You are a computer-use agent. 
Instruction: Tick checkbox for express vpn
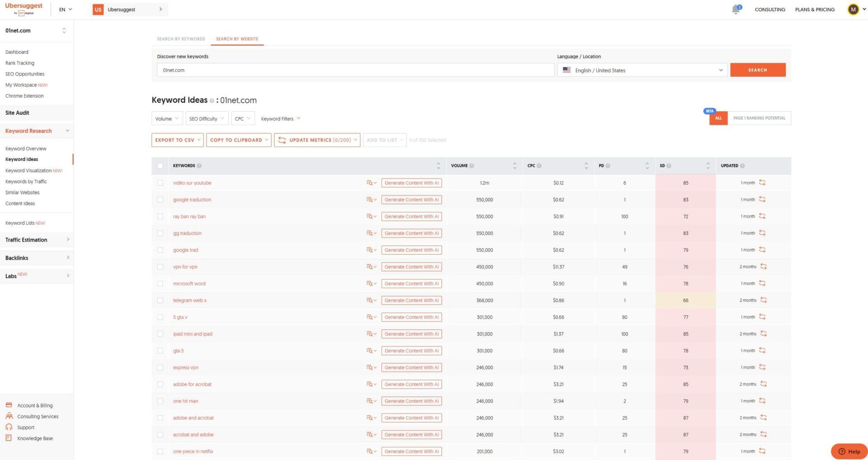[x=160, y=367]
